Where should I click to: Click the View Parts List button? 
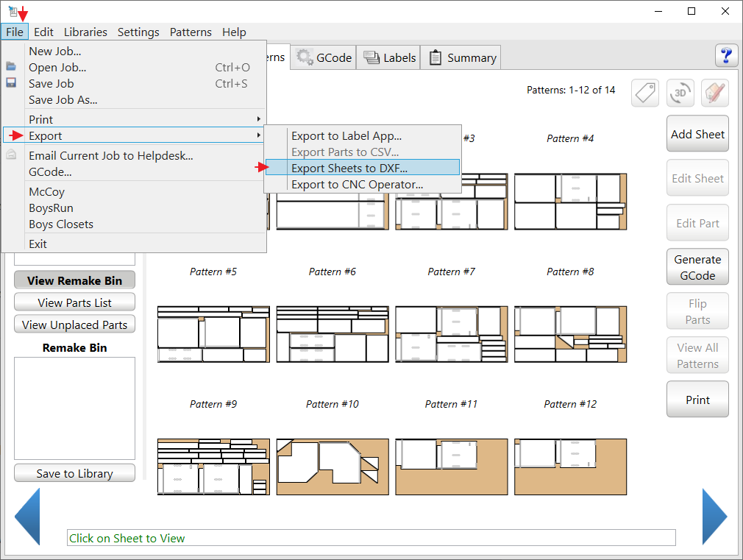coord(74,302)
